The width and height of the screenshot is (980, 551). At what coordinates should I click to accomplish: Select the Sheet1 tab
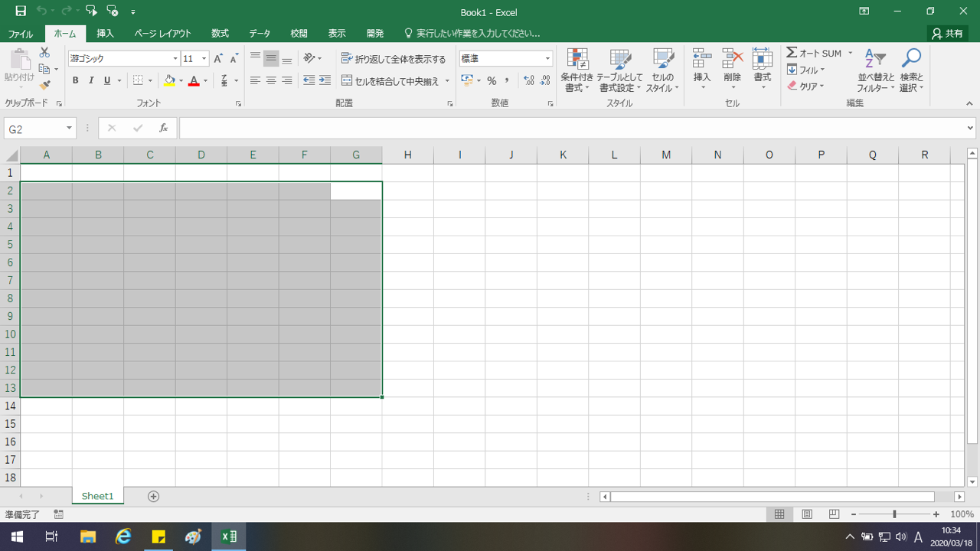[97, 496]
